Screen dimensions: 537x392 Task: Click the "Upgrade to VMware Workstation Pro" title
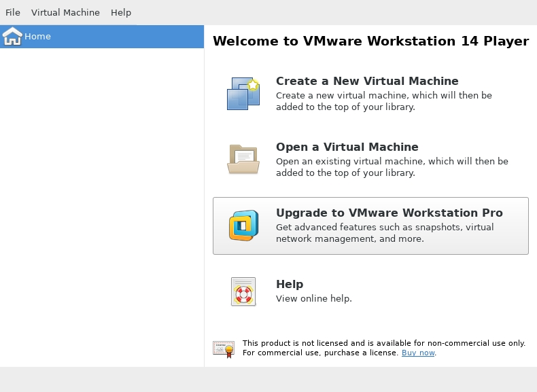pos(389,213)
